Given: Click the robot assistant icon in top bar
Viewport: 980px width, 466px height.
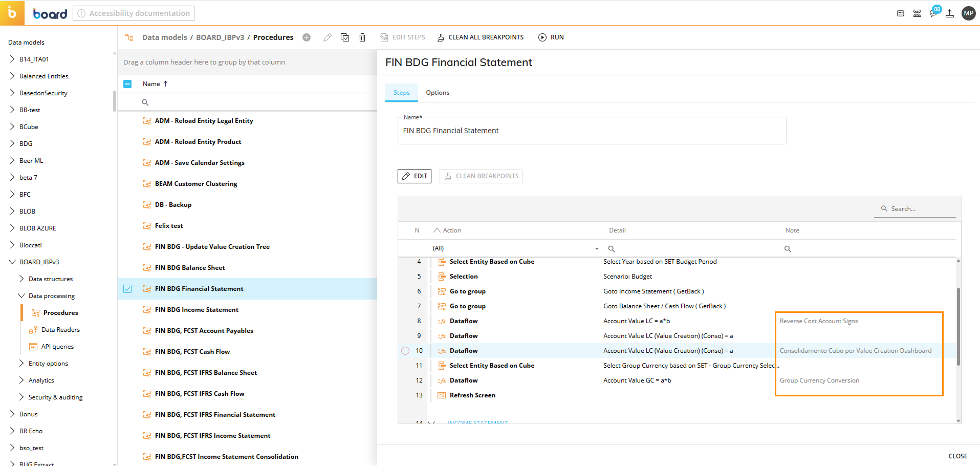Looking at the screenshot, I should [x=917, y=13].
